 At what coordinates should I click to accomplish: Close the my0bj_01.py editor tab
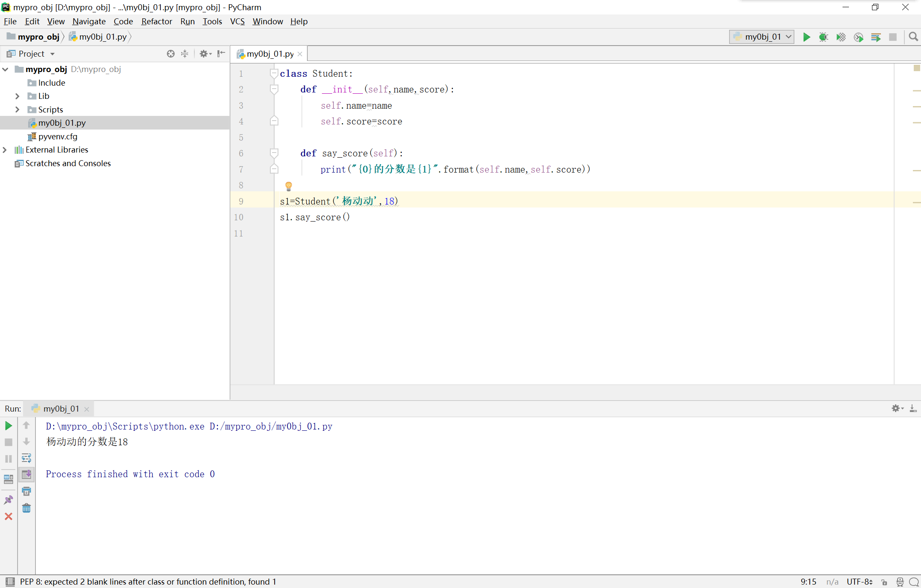tap(300, 54)
